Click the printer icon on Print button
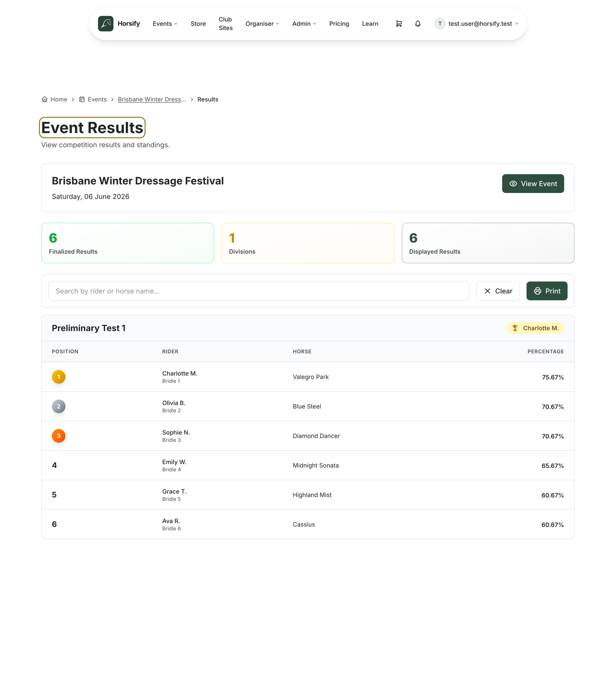The width and height of the screenshot is (616, 681). 538,291
